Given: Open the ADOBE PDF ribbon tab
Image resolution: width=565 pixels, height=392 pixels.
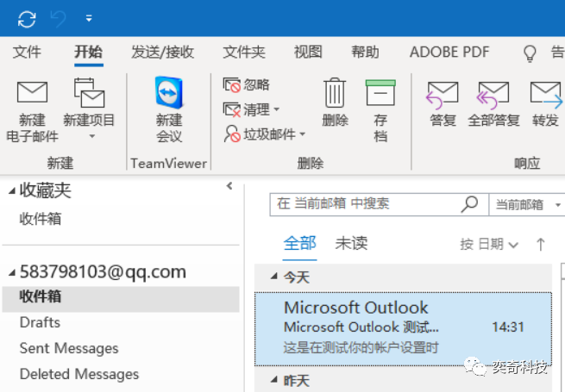Looking at the screenshot, I should (x=449, y=52).
